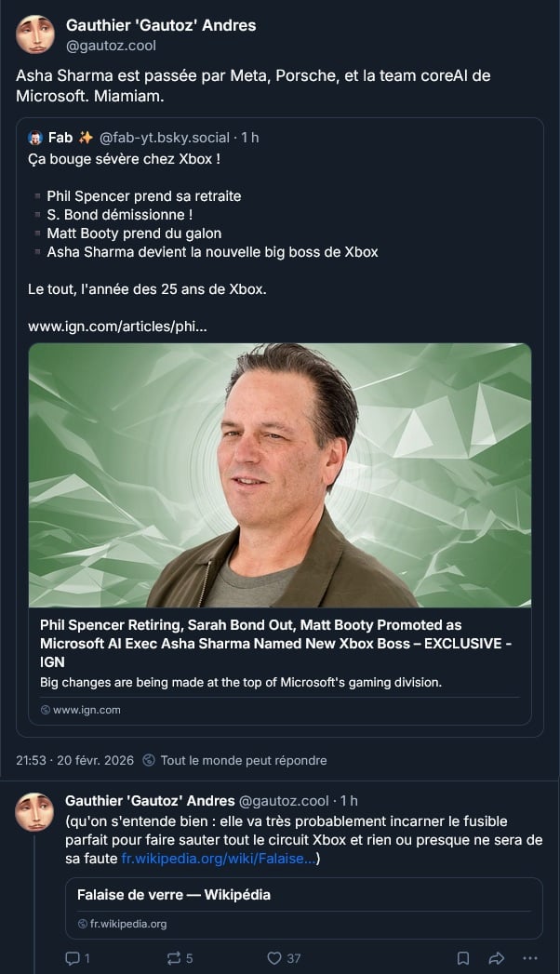Bookmark the reply post

coord(463,958)
